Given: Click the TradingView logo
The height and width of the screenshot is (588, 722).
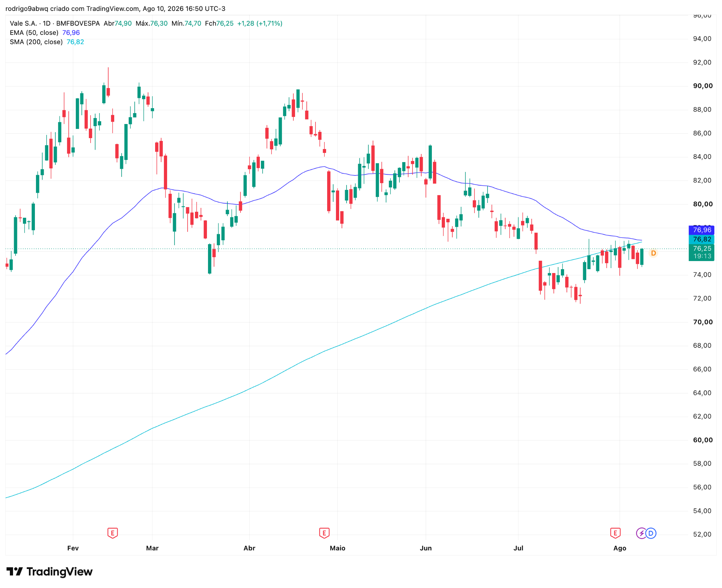Looking at the screenshot, I should [x=50, y=571].
